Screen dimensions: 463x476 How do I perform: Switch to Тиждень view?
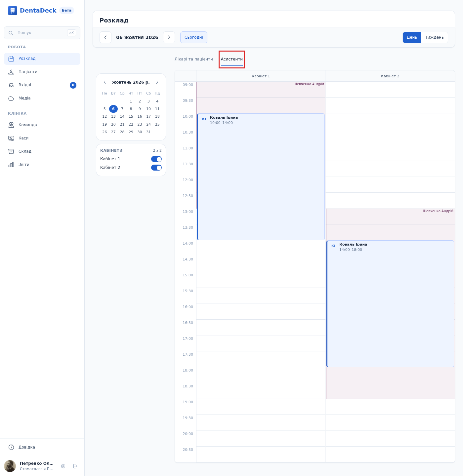point(434,37)
